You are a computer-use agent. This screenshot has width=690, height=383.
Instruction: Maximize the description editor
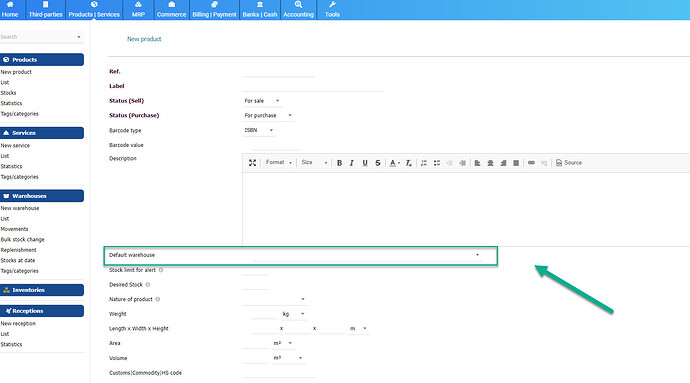252,163
